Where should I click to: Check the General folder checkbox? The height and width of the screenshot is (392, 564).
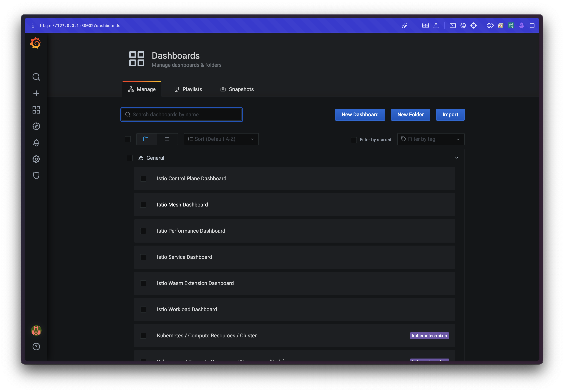pyautogui.click(x=130, y=158)
